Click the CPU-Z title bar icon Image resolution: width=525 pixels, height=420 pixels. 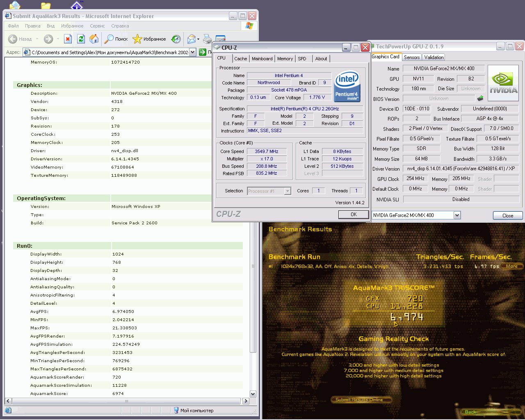pyautogui.click(x=217, y=47)
